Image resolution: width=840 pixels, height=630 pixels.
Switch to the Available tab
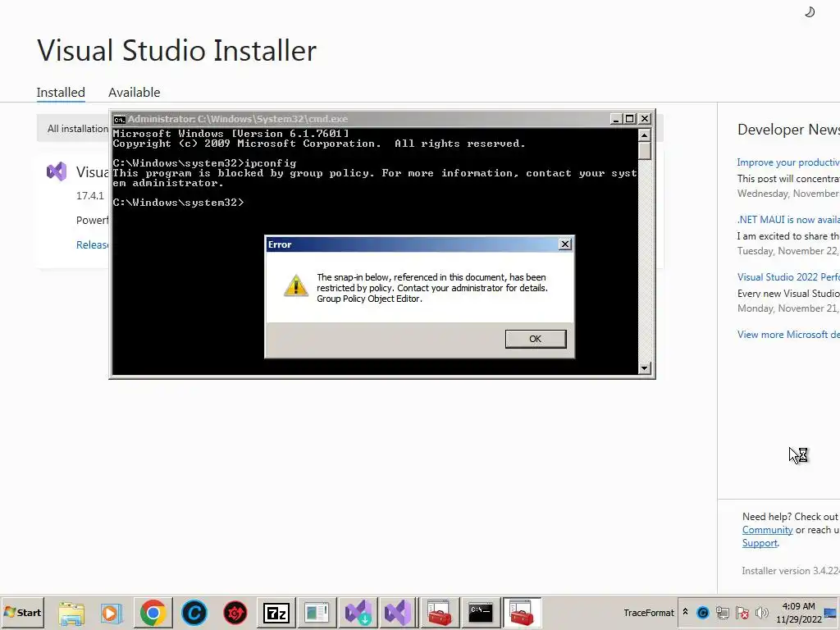pos(134,92)
